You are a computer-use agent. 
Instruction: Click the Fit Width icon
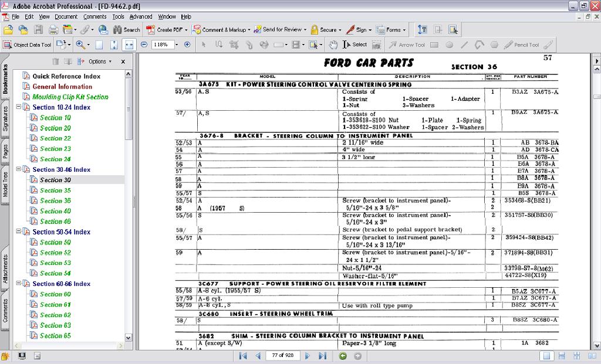[x=129, y=45]
